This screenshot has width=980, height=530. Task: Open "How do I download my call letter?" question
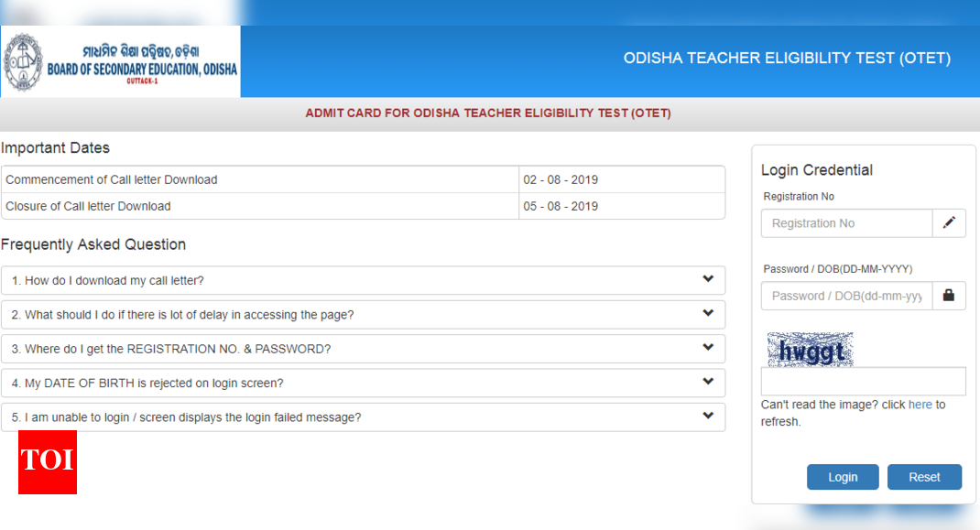[108, 280]
